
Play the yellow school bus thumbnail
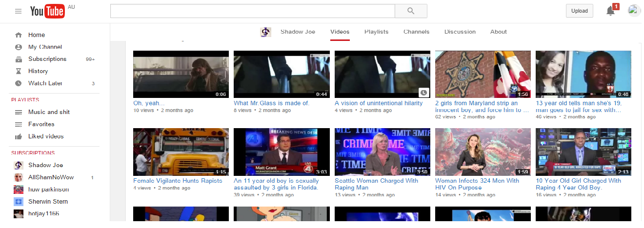pos(181,152)
